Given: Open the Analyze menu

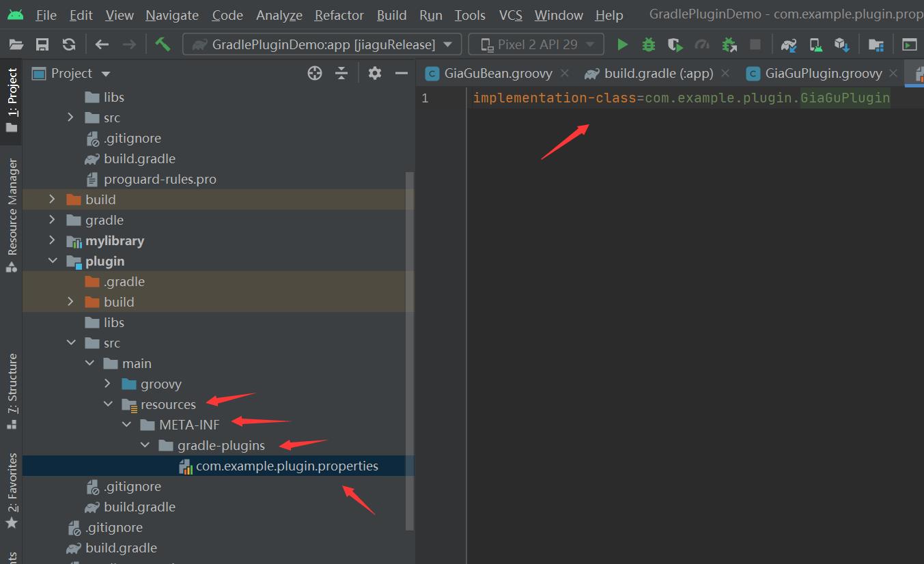Looking at the screenshot, I should click(x=279, y=15).
